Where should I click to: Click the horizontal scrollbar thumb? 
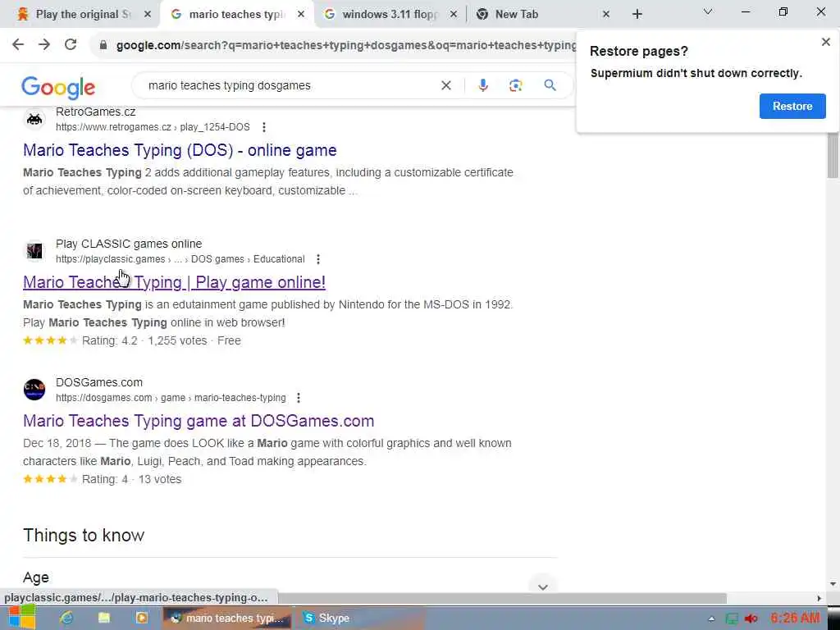(x=501, y=598)
